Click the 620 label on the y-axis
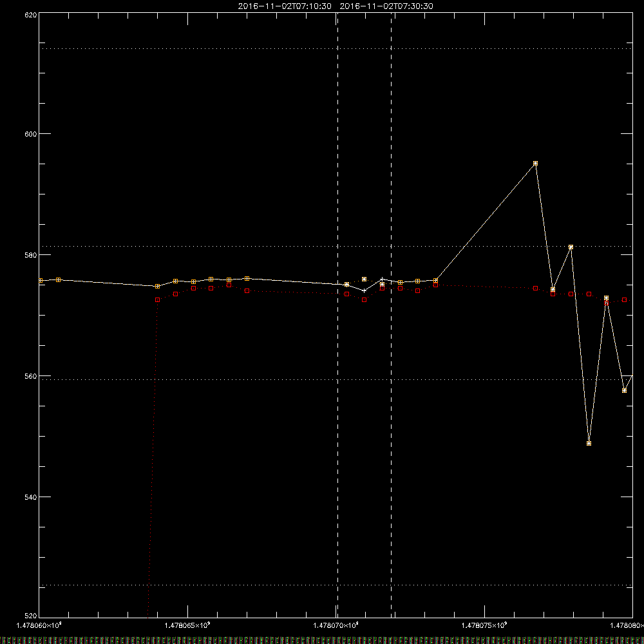The height and width of the screenshot is (644, 644). coord(31,15)
